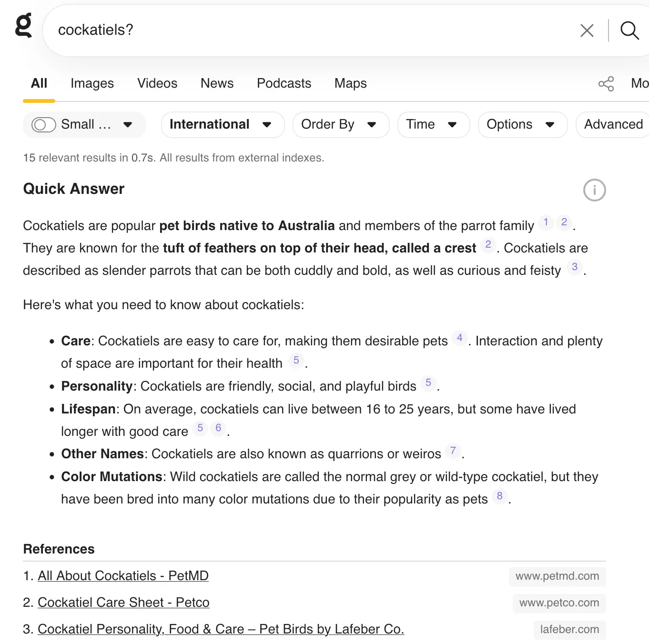Screen dimensions: 649x644
Task: Clear the search query with X icon
Action: pos(587,30)
